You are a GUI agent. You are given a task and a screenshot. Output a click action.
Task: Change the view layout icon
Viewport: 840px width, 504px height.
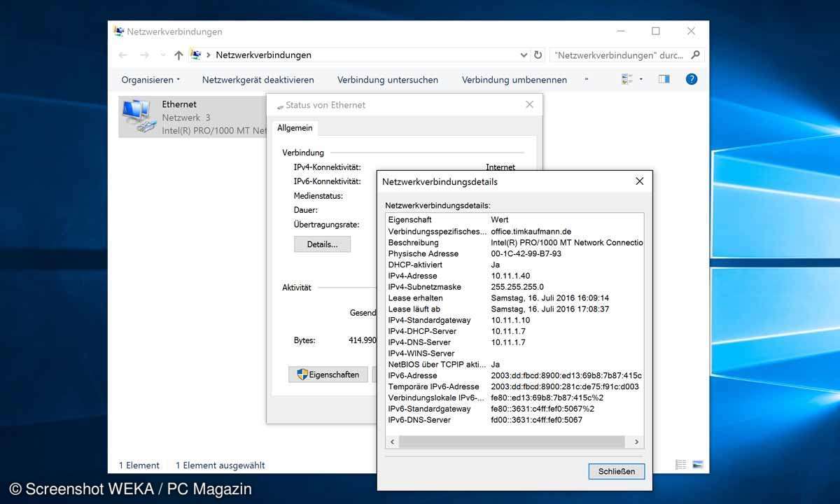coord(627,80)
